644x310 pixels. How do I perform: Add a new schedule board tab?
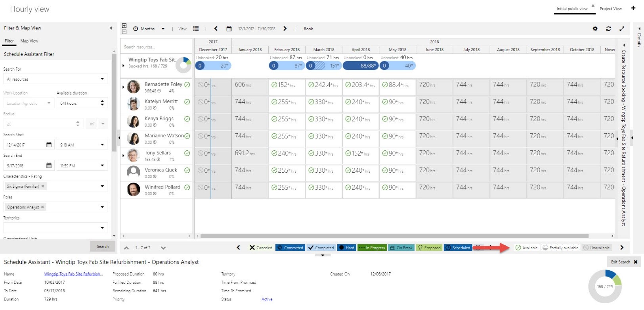633,8
